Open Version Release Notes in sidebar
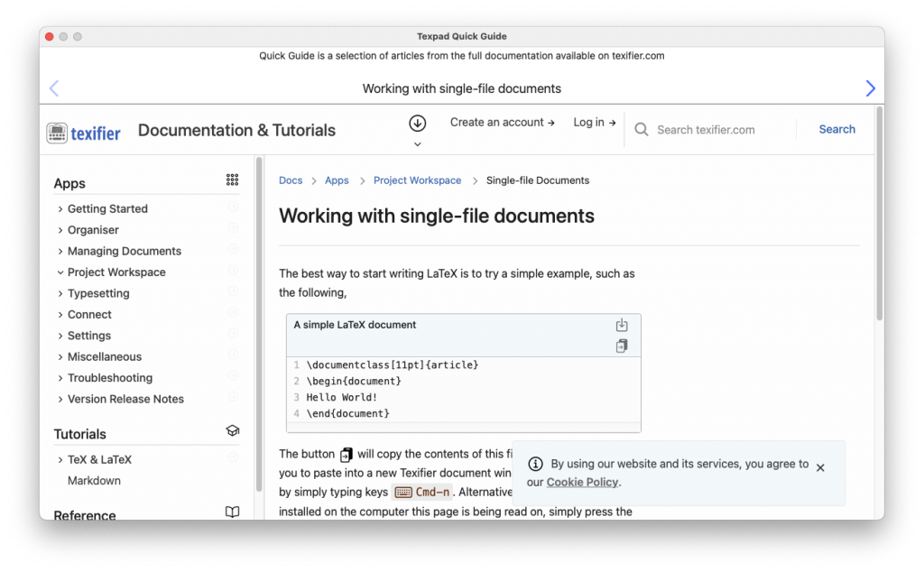The image size is (924, 572). point(125,400)
